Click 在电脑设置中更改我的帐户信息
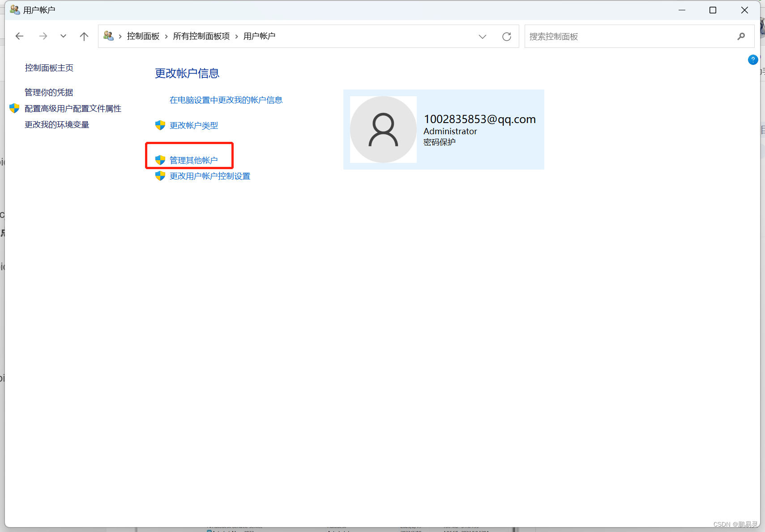 pos(226,100)
